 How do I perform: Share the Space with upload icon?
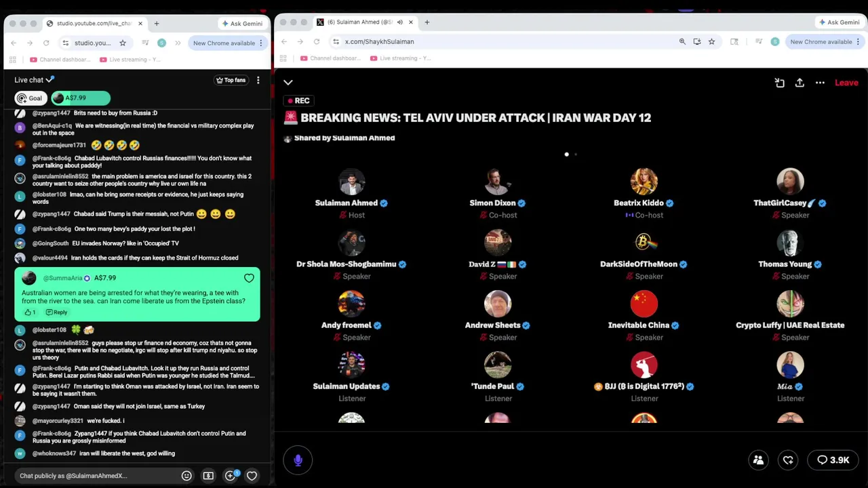click(800, 83)
